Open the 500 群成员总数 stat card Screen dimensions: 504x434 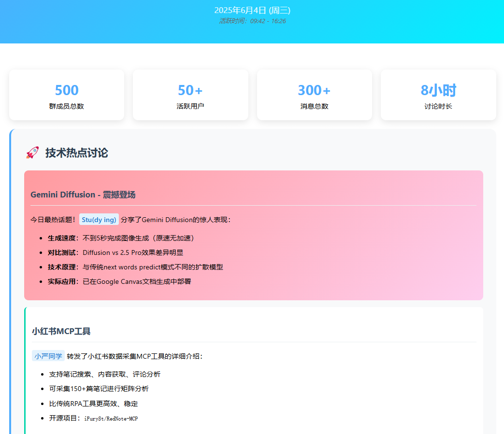[x=67, y=95]
